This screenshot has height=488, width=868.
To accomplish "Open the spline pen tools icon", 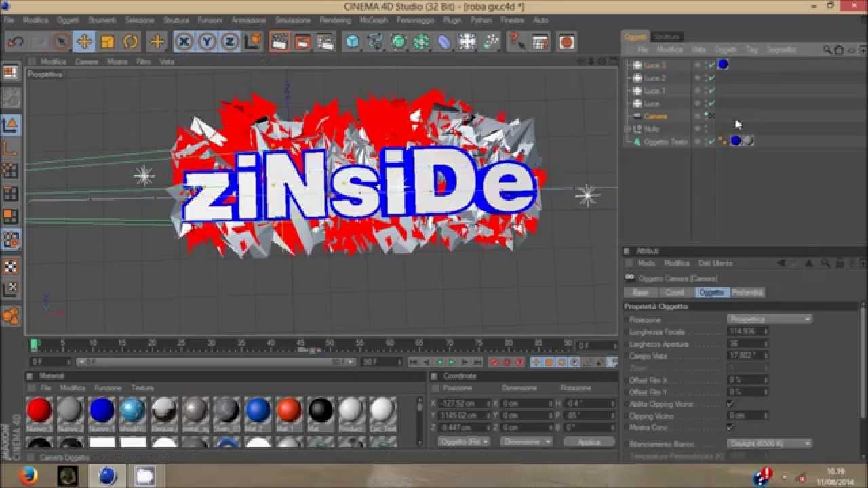I will tap(375, 42).
